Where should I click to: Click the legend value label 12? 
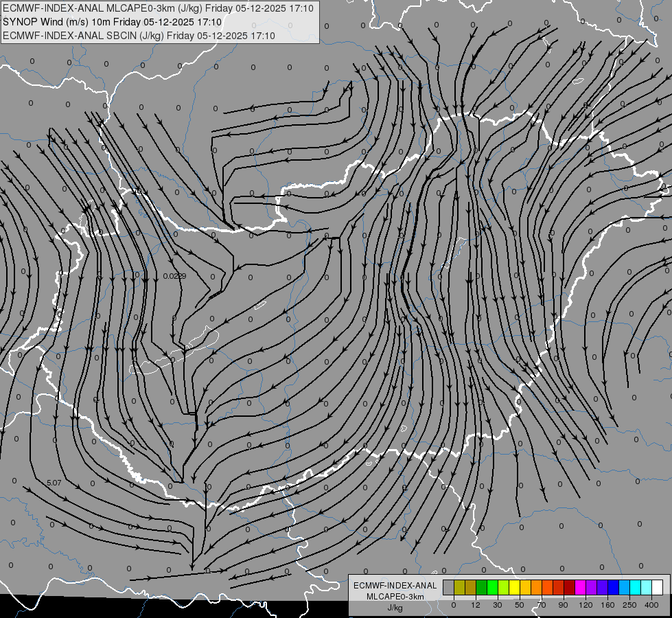click(x=476, y=605)
